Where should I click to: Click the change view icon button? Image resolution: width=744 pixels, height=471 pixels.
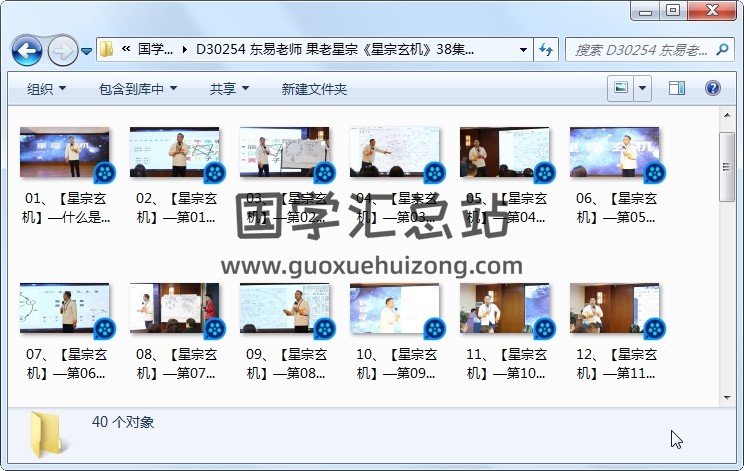[x=621, y=88]
